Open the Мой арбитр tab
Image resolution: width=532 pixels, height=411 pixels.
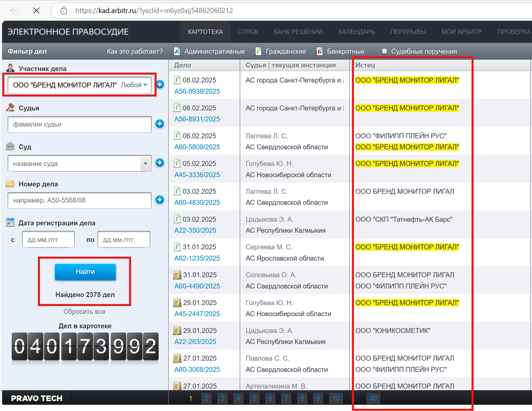(x=462, y=31)
